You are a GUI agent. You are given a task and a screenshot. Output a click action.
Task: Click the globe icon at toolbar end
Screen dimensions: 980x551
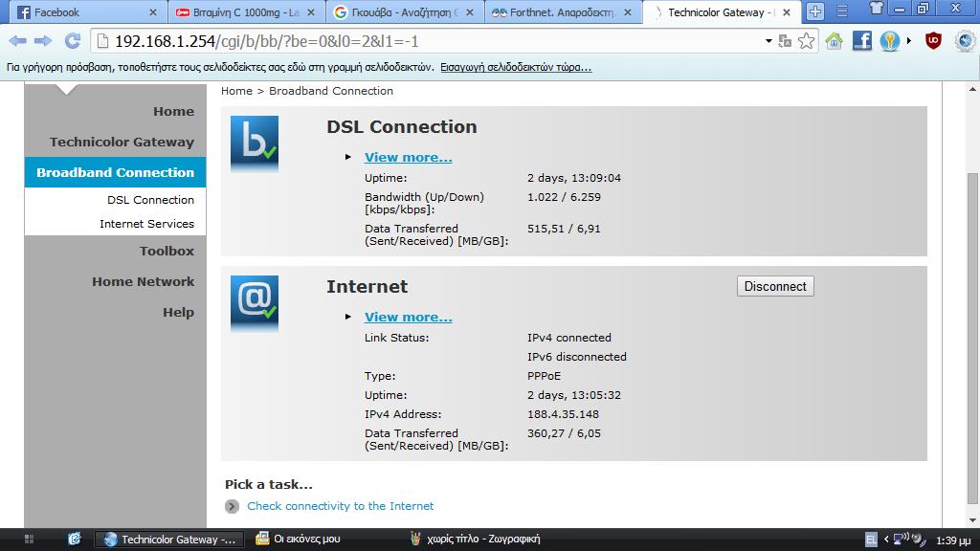pyautogui.click(x=966, y=41)
